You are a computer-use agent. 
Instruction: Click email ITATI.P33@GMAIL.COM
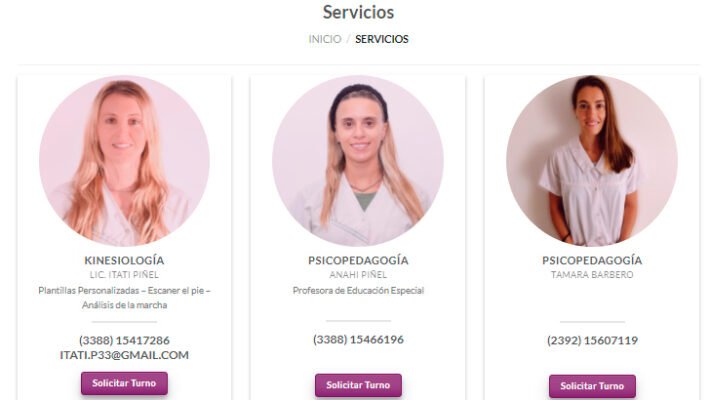(124, 355)
